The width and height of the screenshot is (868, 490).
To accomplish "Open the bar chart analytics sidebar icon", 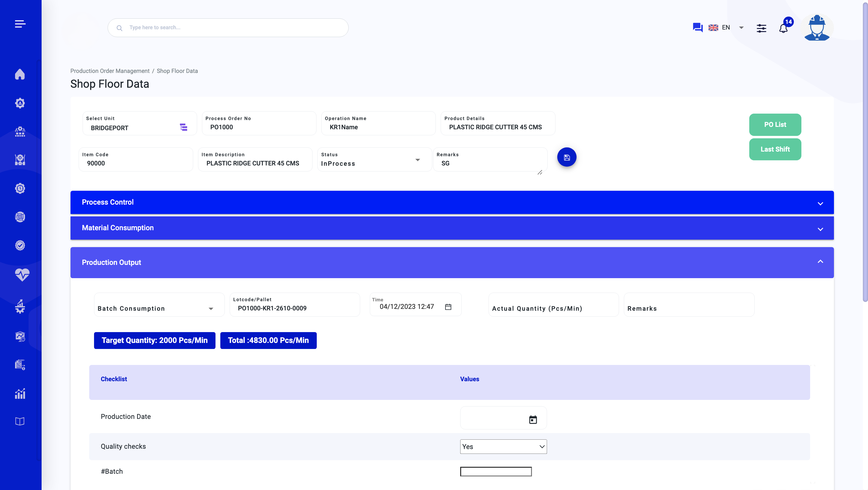I will (x=20, y=393).
